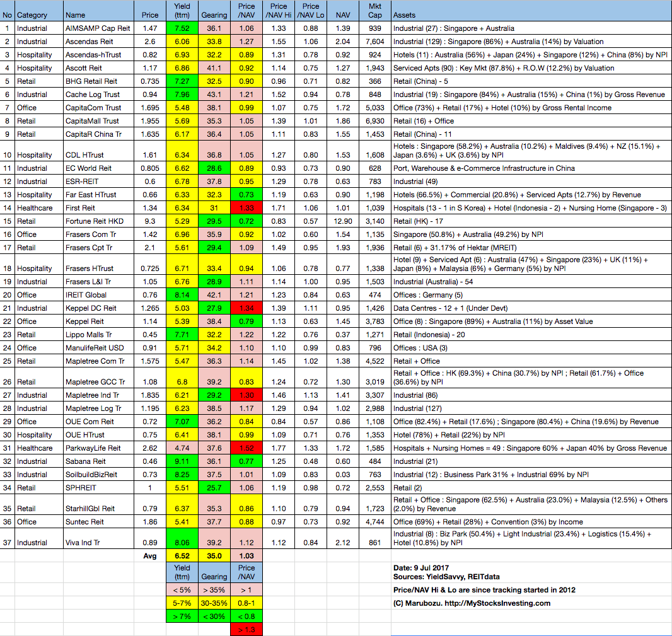Select the 1.03 average Price/NAV cell
The image size is (672, 636).
(x=246, y=556)
